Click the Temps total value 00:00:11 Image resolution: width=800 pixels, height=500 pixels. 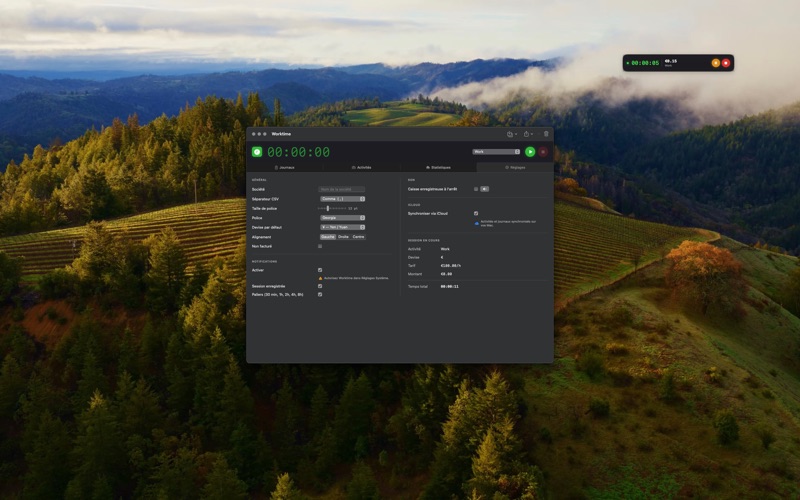tap(449, 287)
